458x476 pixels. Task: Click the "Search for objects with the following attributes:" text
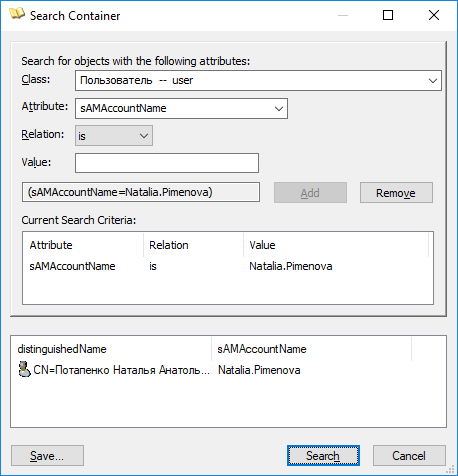coord(136,61)
